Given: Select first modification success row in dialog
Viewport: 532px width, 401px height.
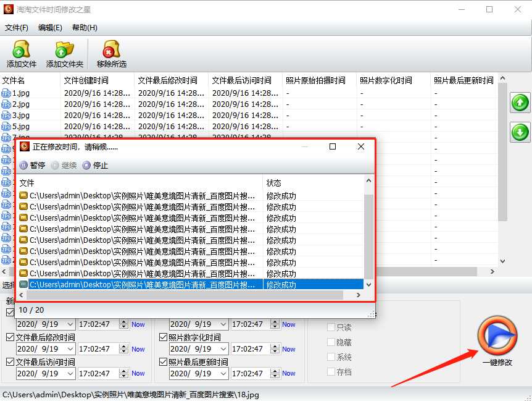Looking at the screenshot, I should pyautogui.click(x=191, y=196).
